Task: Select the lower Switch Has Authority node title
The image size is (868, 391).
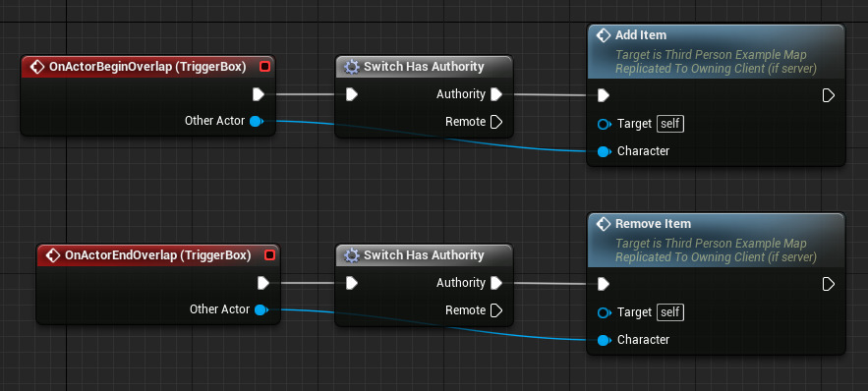Action: (424, 255)
